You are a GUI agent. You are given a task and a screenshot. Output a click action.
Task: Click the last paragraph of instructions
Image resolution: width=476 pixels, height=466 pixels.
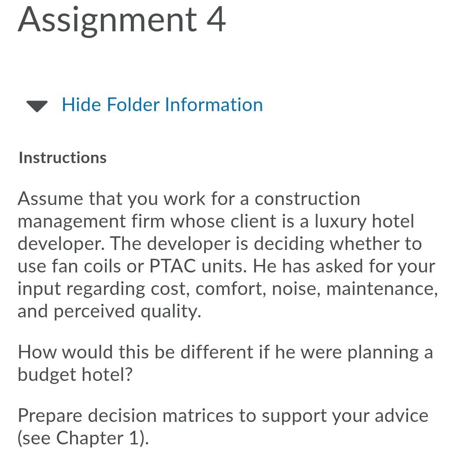[220, 426]
